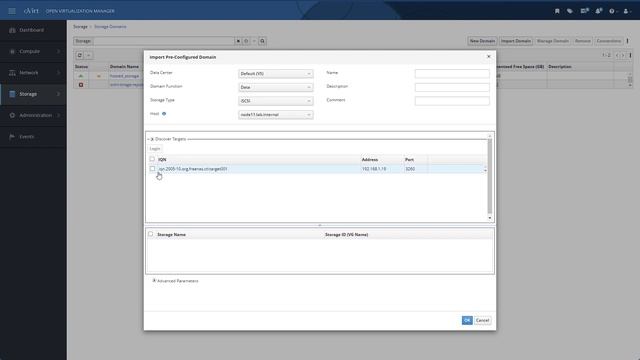Click the Remove button

pyautogui.click(x=582, y=41)
